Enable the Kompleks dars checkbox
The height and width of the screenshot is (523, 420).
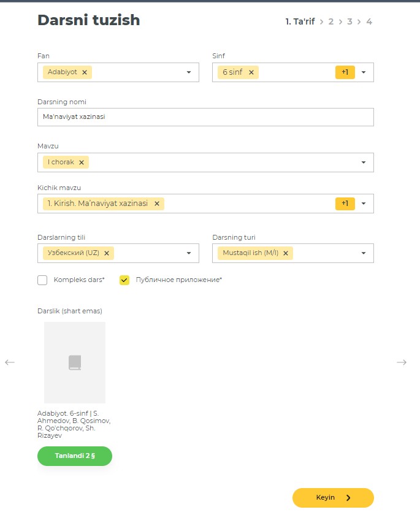tap(42, 280)
